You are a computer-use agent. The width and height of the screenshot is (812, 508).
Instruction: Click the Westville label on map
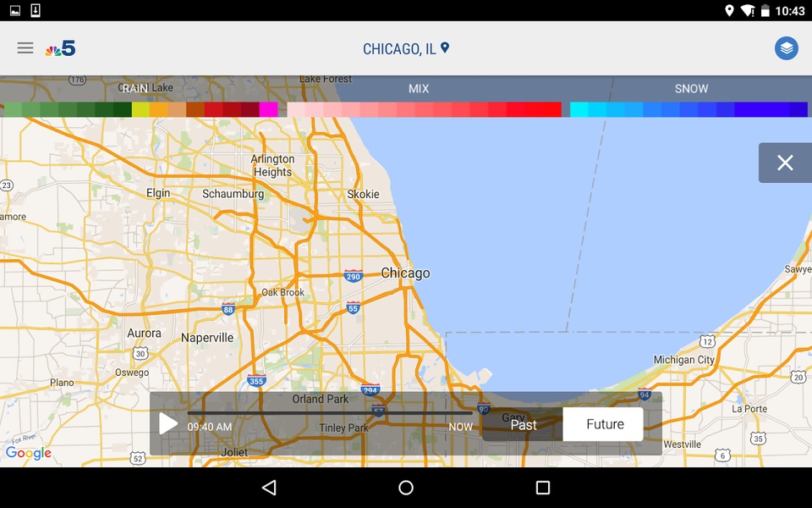682,444
